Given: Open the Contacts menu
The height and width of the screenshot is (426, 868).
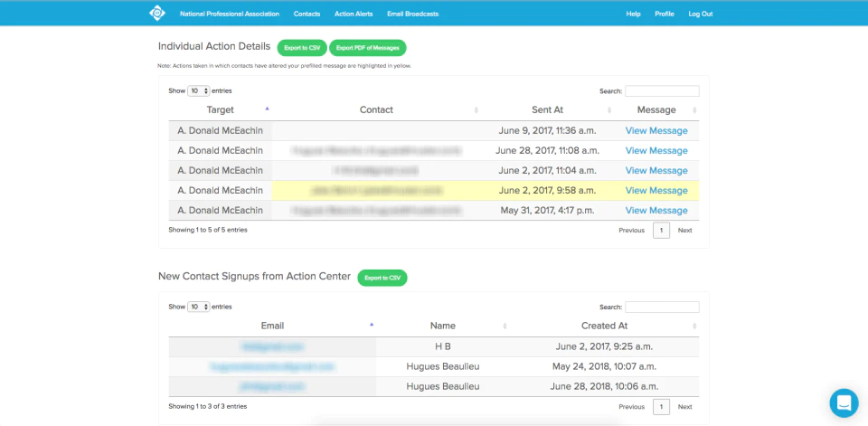Looking at the screenshot, I should click(x=307, y=14).
